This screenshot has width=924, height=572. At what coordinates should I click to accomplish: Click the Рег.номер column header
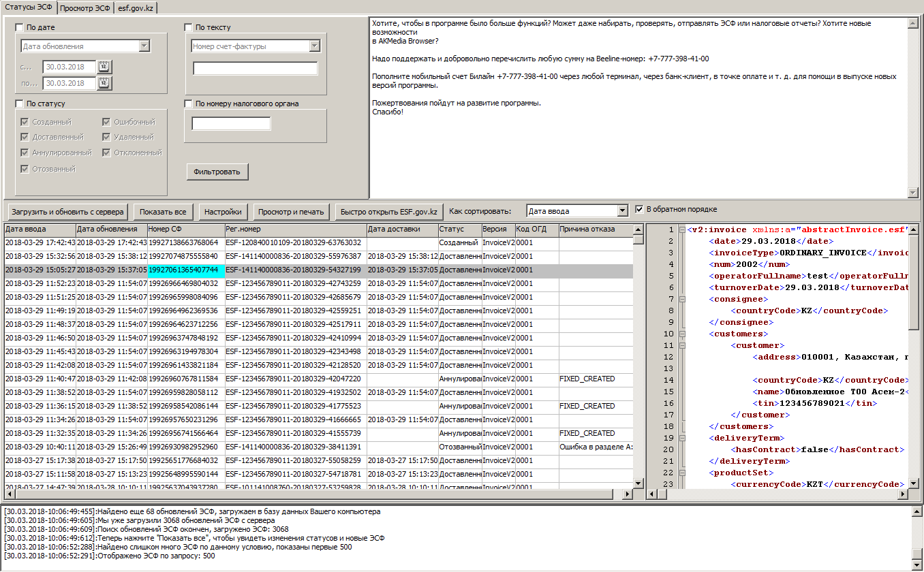click(296, 229)
